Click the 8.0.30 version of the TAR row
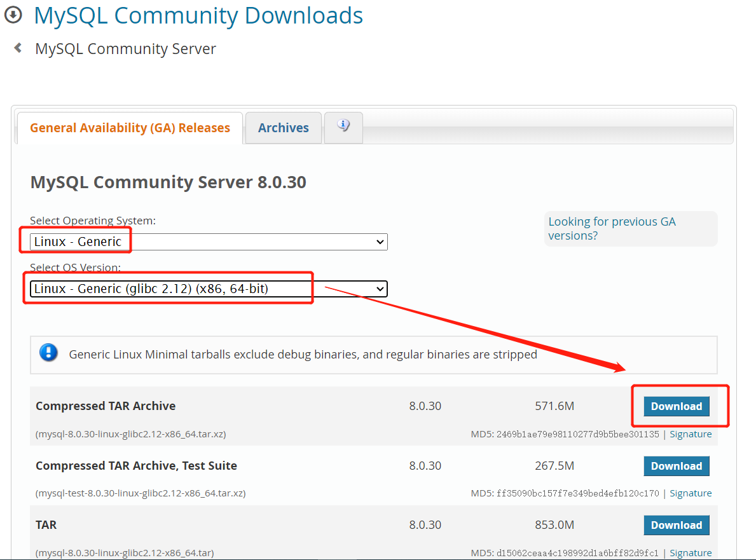This screenshot has height=560, width=756. point(425,525)
